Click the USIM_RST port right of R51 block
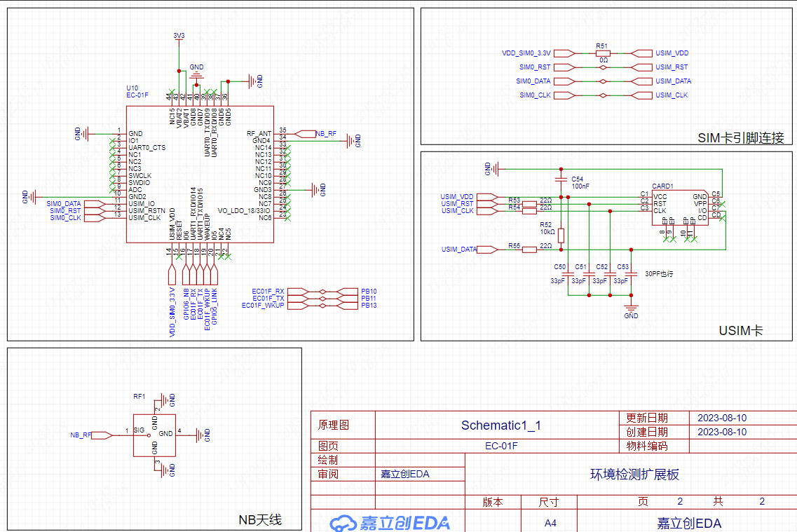797x532 pixels. pos(641,67)
